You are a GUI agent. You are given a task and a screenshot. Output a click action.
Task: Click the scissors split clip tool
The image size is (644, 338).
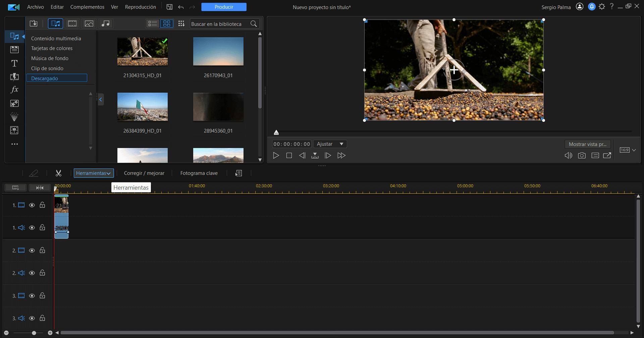pos(58,173)
